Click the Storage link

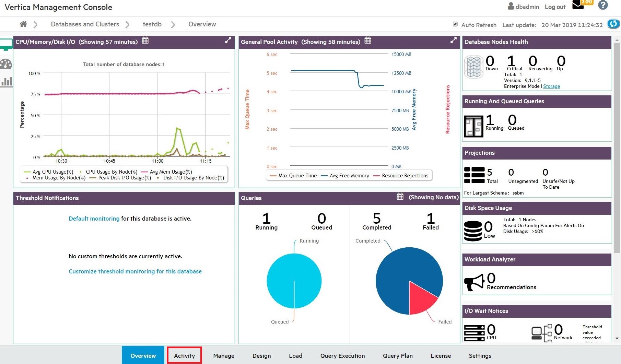[x=551, y=86]
